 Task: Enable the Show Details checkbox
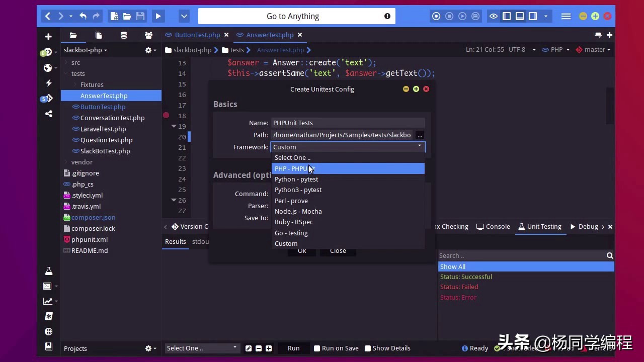(368, 348)
